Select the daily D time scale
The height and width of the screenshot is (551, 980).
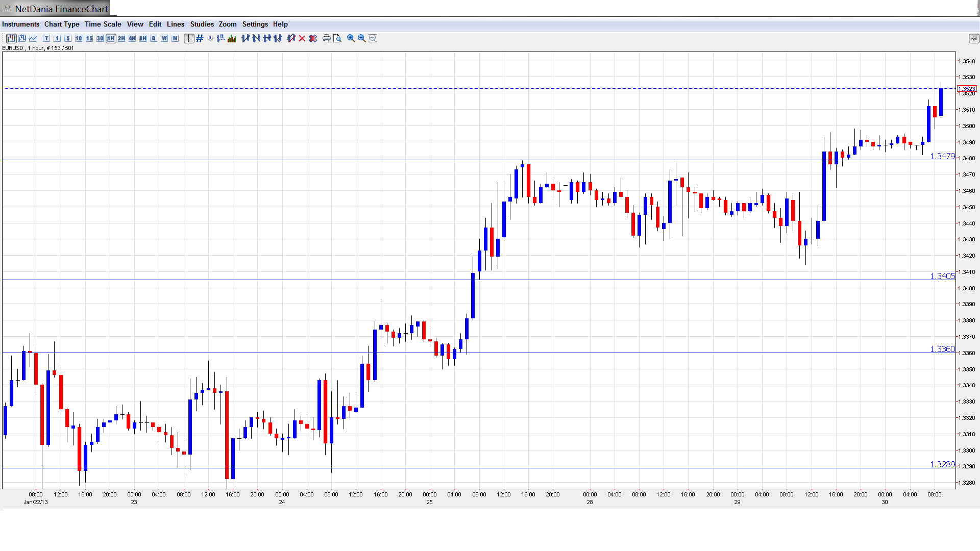click(x=154, y=38)
